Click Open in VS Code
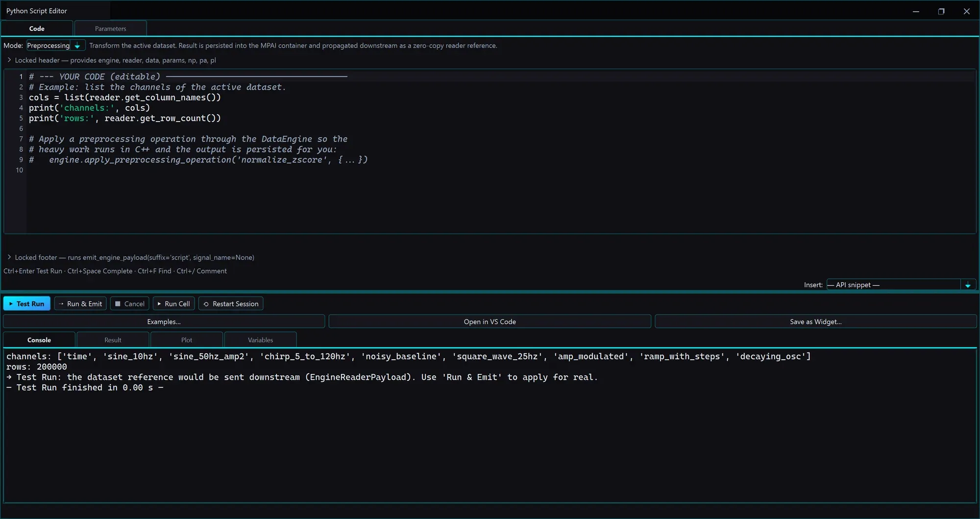This screenshot has width=980, height=519. click(x=490, y=321)
